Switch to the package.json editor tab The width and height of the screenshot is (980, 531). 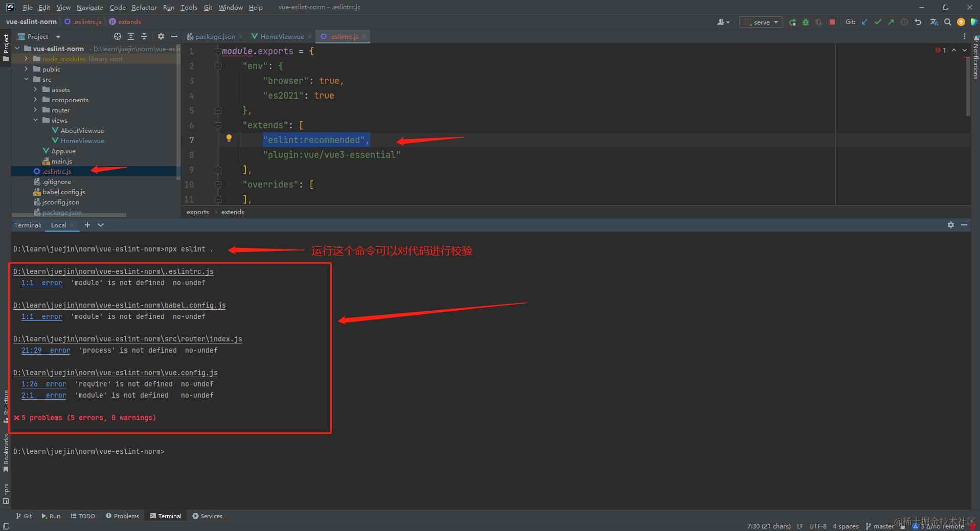[215, 36]
